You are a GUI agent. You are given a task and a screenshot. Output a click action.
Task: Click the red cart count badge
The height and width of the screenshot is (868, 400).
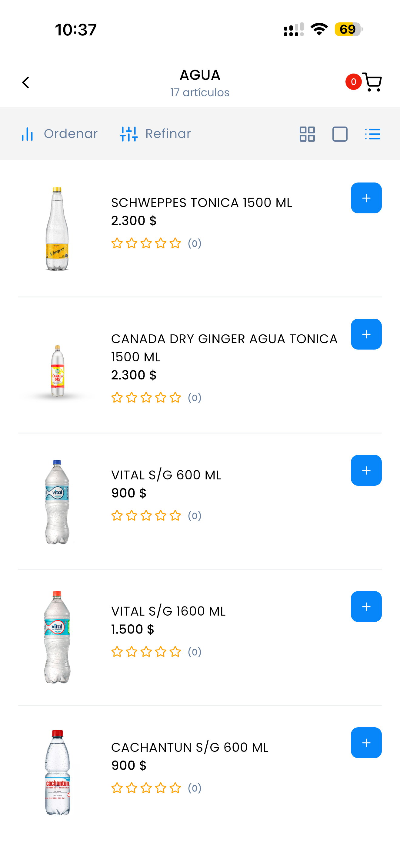353,82
